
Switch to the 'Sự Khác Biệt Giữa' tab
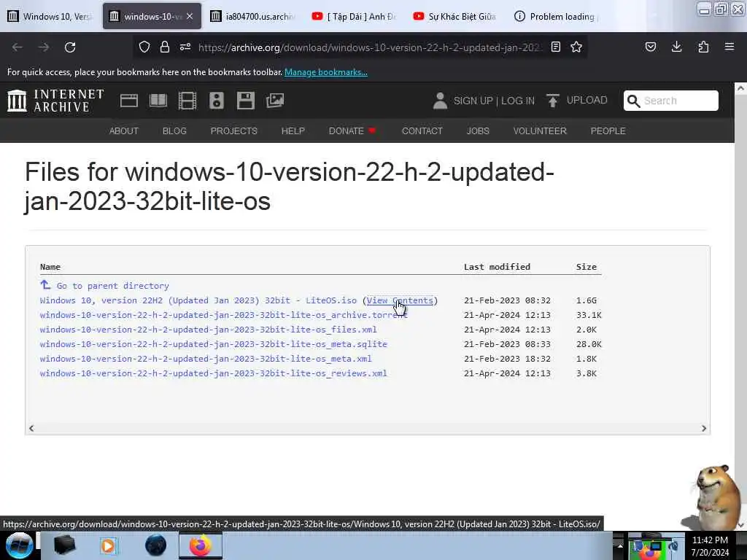[454, 16]
